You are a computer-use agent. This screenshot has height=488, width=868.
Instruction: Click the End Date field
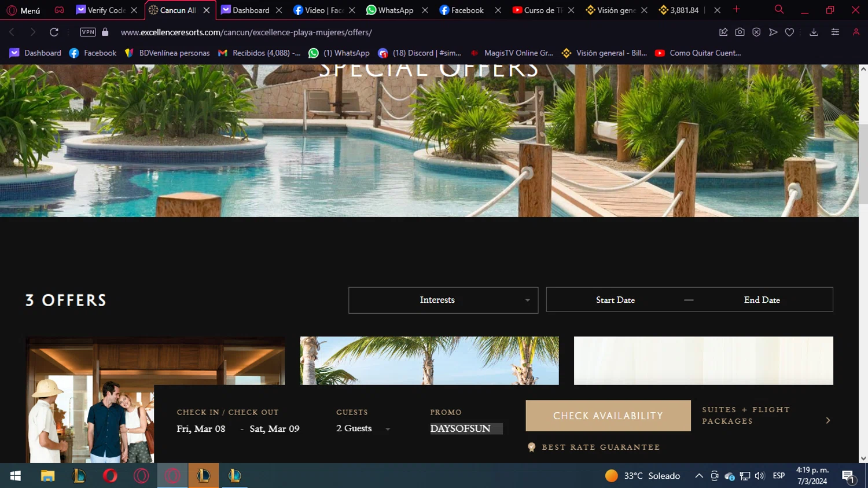(x=762, y=300)
